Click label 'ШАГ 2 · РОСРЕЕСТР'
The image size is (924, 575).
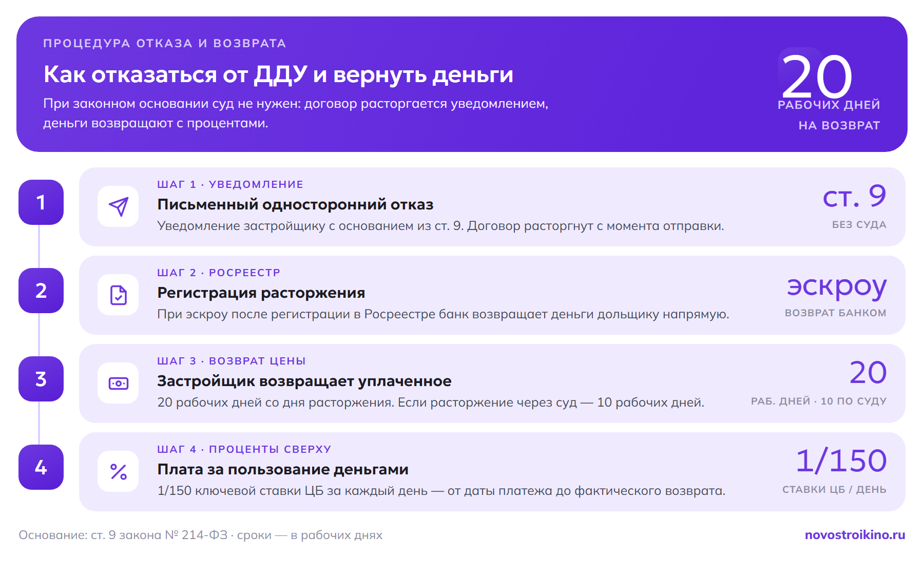click(x=219, y=273)
